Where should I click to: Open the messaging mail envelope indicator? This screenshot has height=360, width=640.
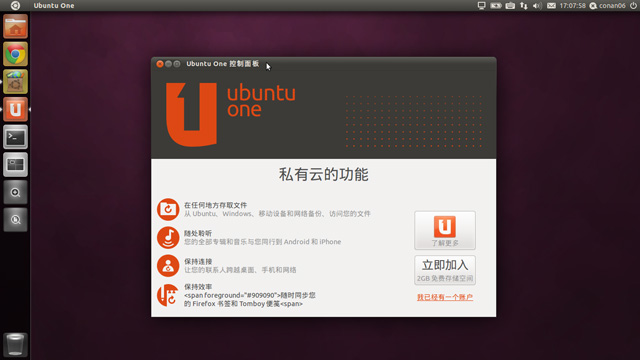coord(551,5)
